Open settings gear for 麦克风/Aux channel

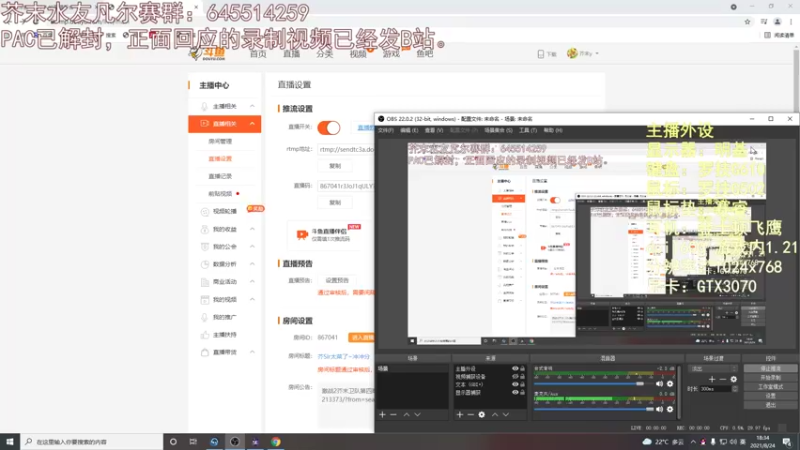(x=670, y=409)
